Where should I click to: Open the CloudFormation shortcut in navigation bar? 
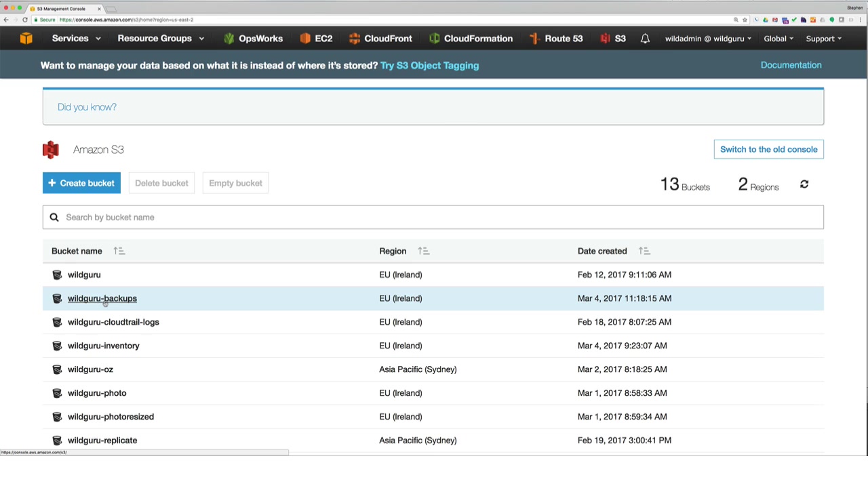point(471,39)
